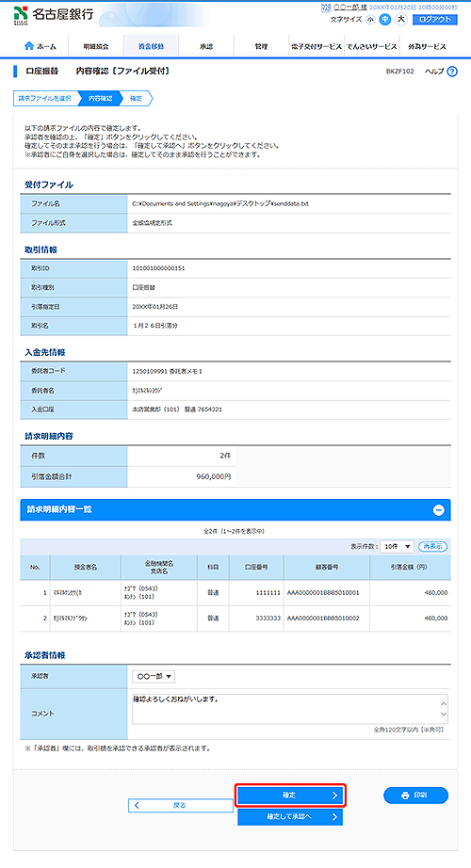Click customer number AAA0000001BBB5010001
The image size is (471, 868).
(x=323, y=593)
